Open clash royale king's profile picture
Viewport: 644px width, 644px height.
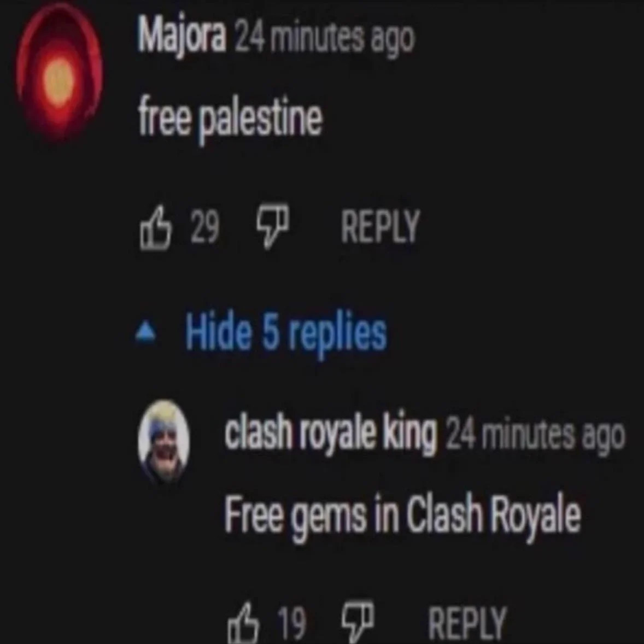(163, 441)
